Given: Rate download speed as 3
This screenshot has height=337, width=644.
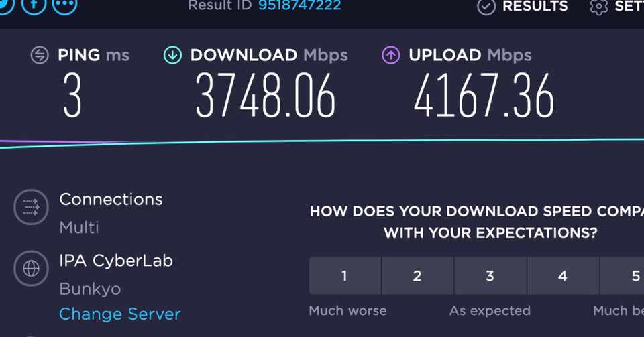Looking at the screenshot, I should point(490,276).
